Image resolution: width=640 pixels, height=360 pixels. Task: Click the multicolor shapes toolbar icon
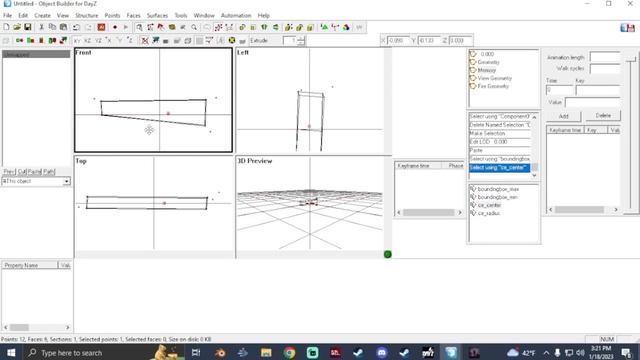[346, 27]
